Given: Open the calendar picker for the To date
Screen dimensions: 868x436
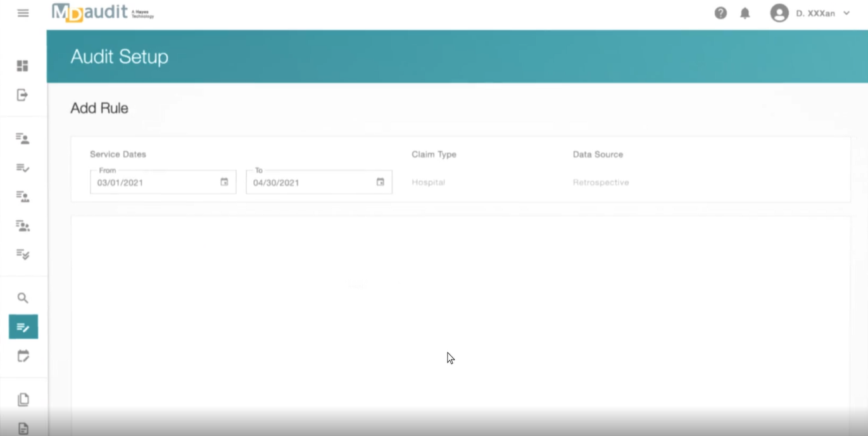Looking at the screenshot, I should (x=380, y=182).
